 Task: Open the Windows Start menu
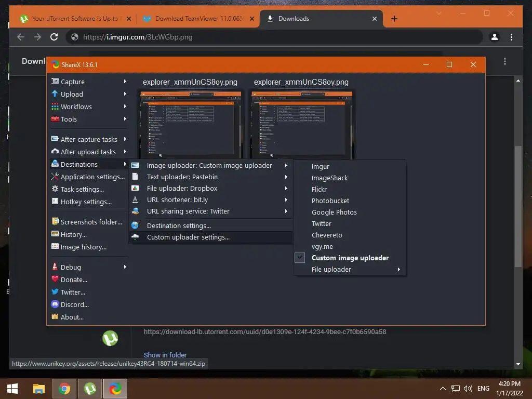coord(12,389)
